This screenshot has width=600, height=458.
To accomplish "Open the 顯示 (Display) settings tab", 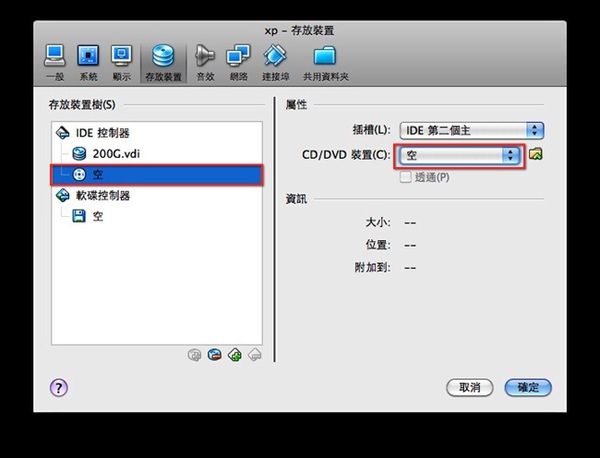I will 122,63.
